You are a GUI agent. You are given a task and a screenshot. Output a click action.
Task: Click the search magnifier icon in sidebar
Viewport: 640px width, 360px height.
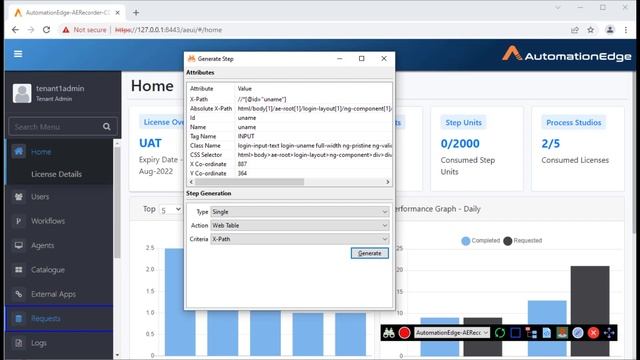(107, 127)
